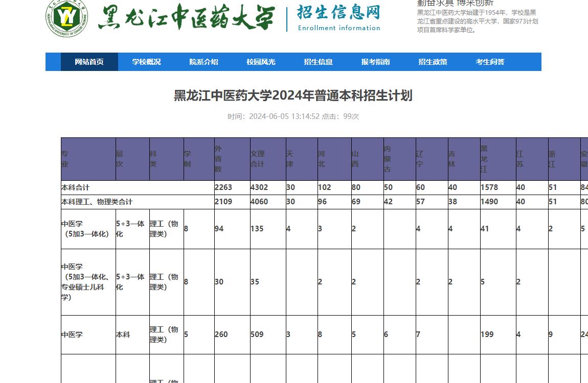Open the 报考指南 menu item

376,62
